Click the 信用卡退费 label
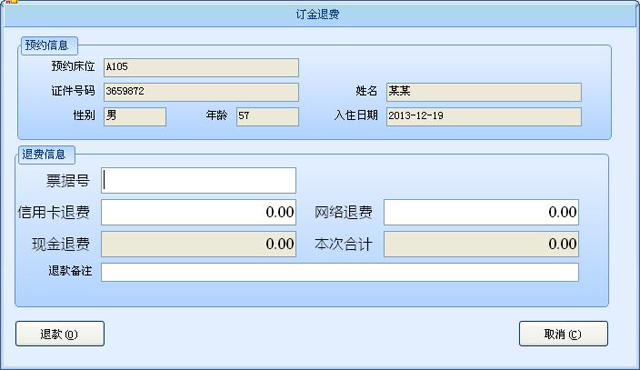Viewport: 640px width, 370px height. [x=53, y=212]
